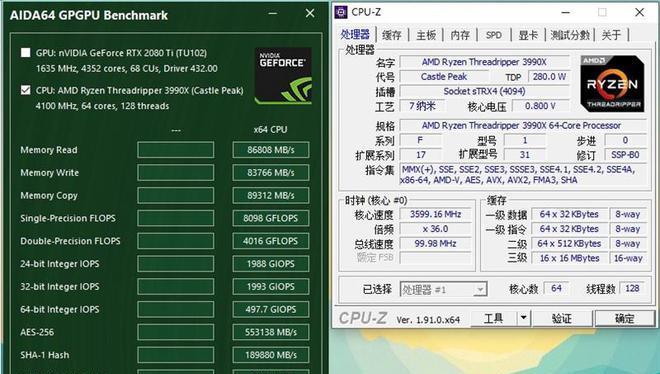
Task: Minimize the AIDA64 GPGPU Benchmark window
Action: pyautogui.click(x=273, y=13)
